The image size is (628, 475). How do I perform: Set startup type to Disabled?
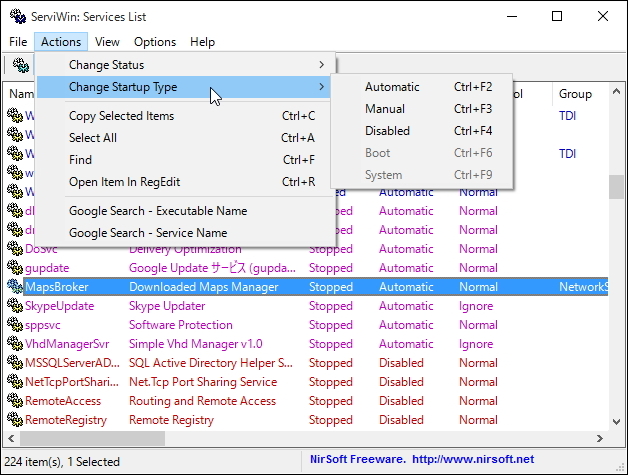pyautogui.click(x=422, y=131)
